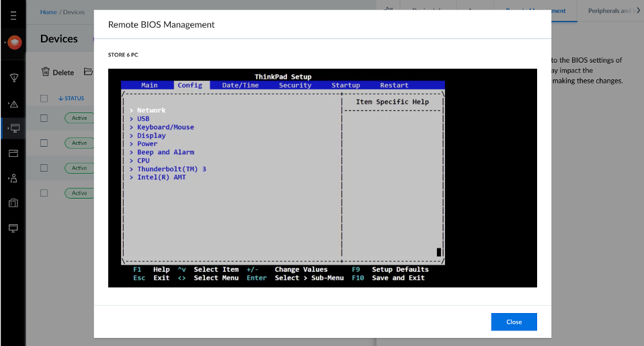Click the STORE 6 PC device name
The height and width of the screenshot is (346, 644).
[x=123, y=55]
